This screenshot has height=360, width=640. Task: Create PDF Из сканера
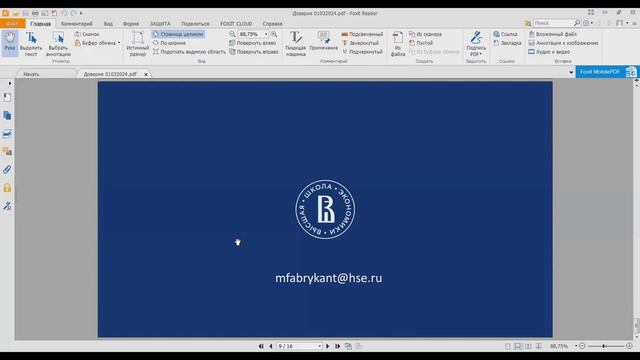click(425, 34)
